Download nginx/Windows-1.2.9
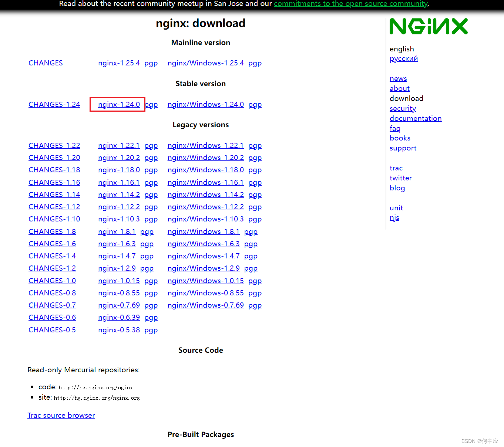This screenshot has width=504, height=447. click(x=204, y=268)
